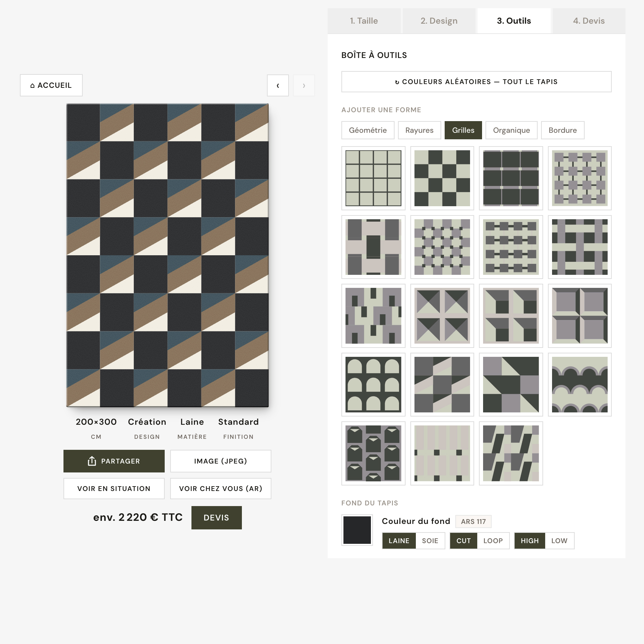Select the arched windows pattern thumbnail
This screenshot has height=644, width=644.
[373, 384]
